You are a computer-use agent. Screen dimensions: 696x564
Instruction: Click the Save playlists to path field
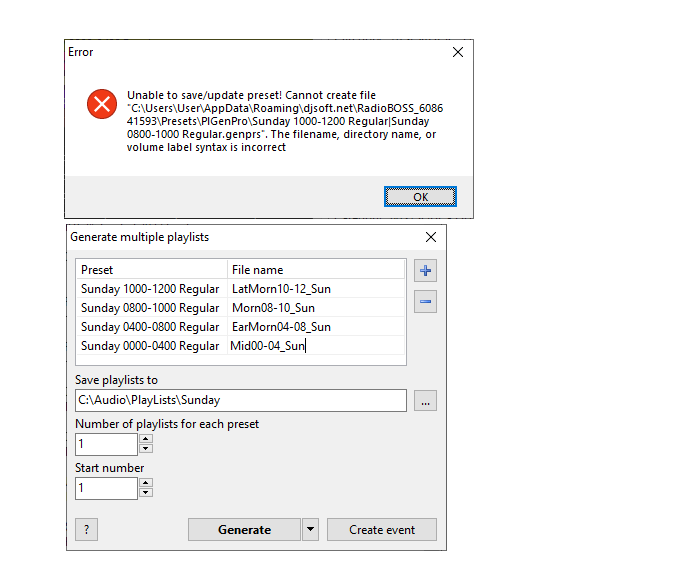pos(240,400)
